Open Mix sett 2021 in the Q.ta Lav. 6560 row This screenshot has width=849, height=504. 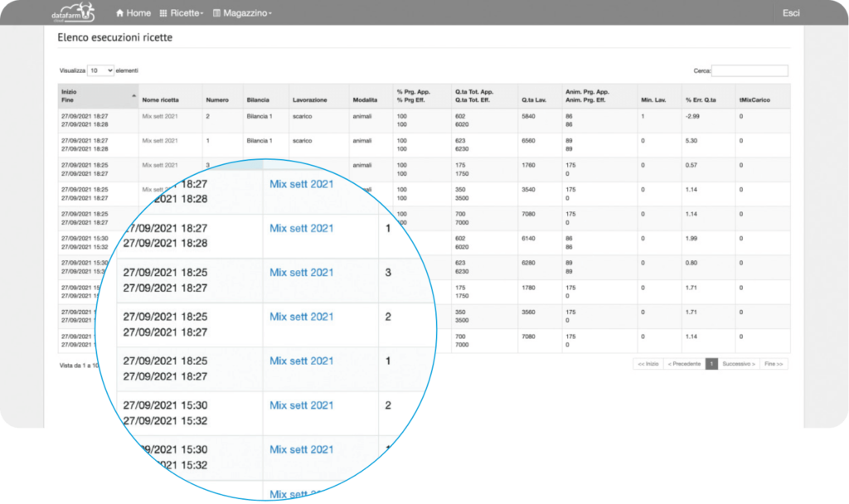click(160, 141)
